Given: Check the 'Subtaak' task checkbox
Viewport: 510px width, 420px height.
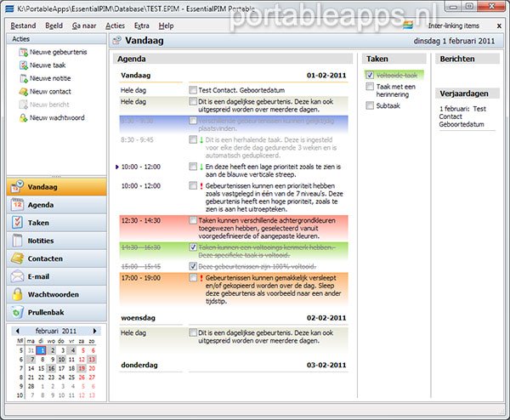Looking at the screenshot, I should [370, 105].
